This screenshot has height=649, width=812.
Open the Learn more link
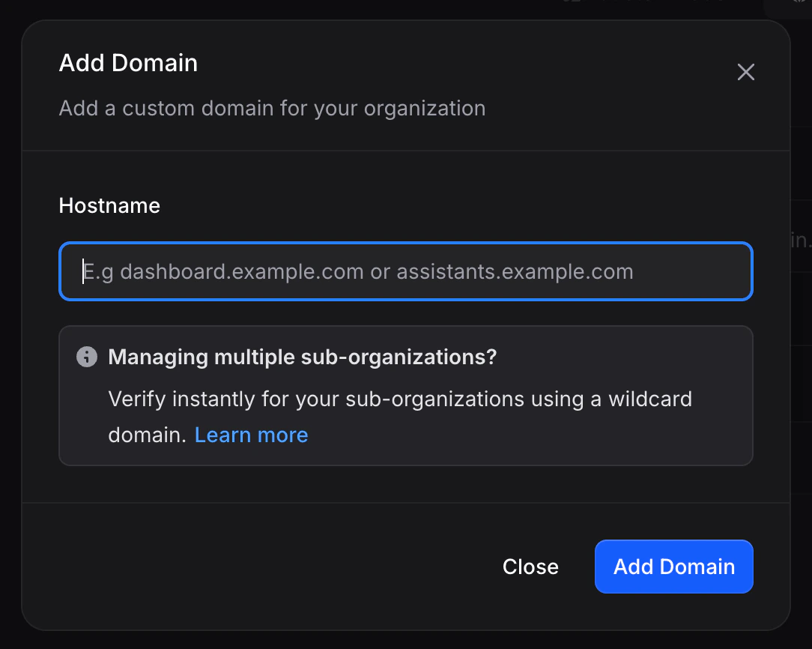point(251,435)
